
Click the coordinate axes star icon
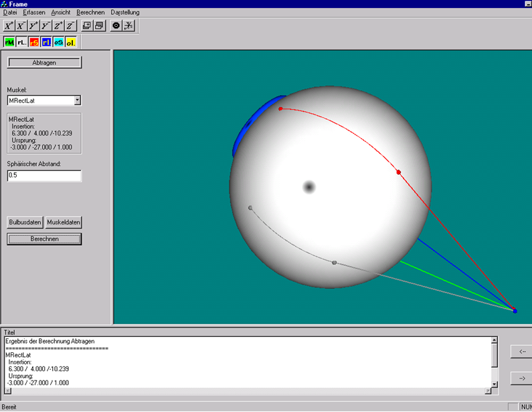coord(128,25)
